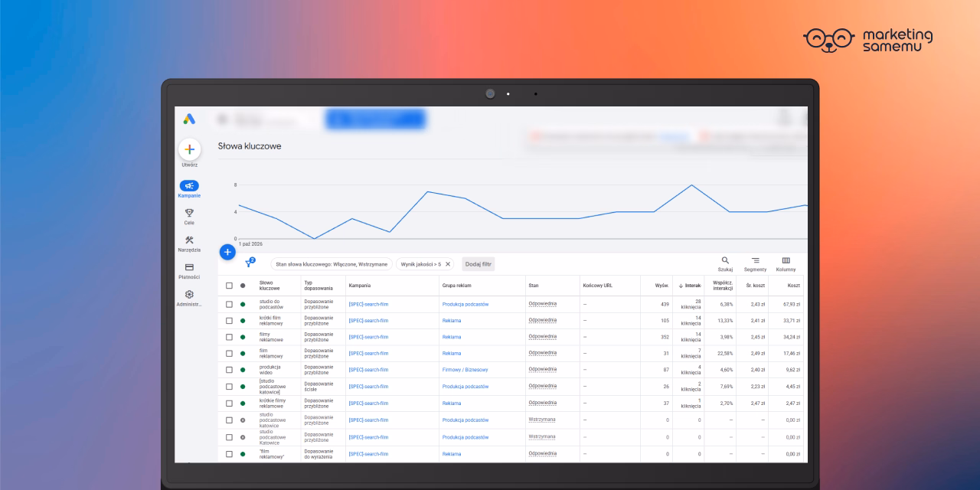Sort by the Interakc. column header

pos(689,286)
